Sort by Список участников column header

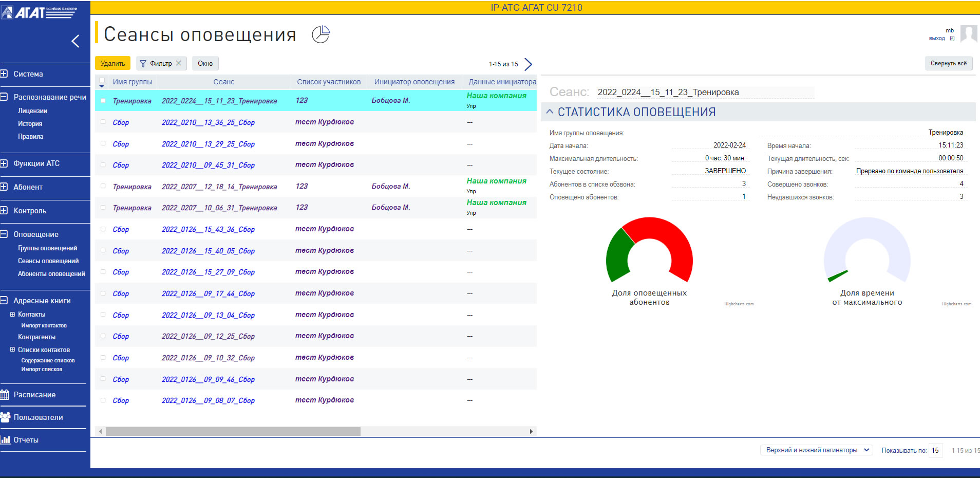pos(329,82)
